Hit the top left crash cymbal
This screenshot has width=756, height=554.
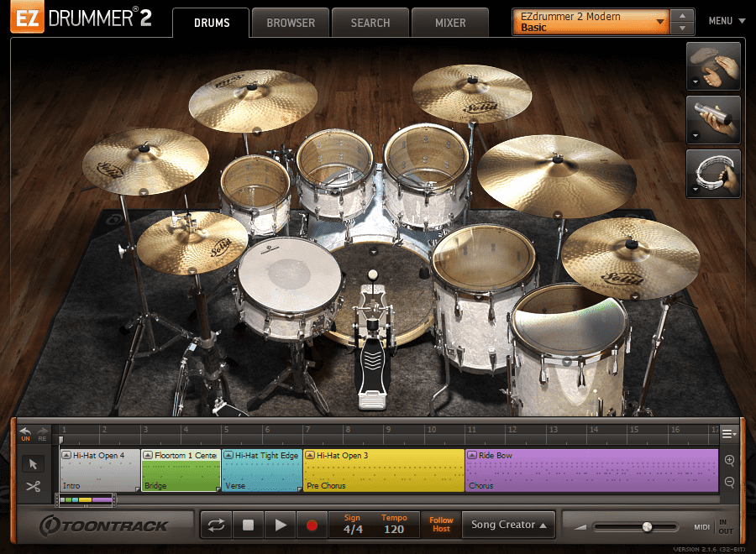(253, 100)
